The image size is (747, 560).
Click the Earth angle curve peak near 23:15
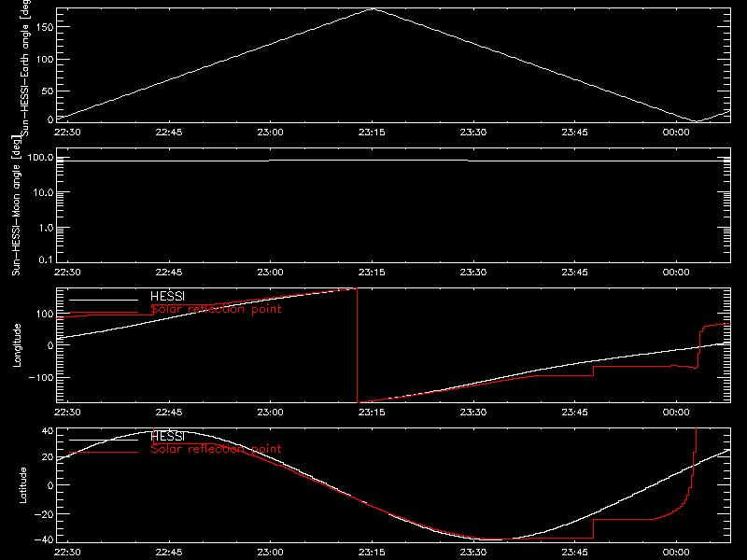point(373,8)
